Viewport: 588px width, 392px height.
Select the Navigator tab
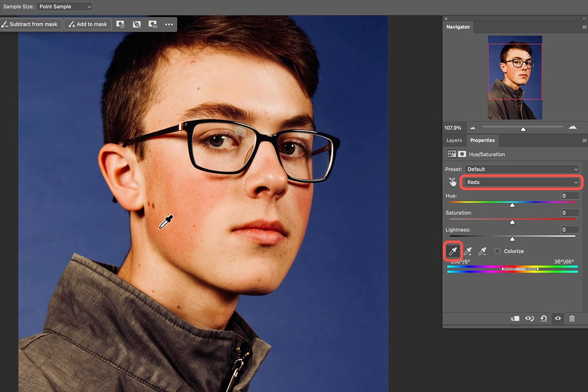pos(458,27)
